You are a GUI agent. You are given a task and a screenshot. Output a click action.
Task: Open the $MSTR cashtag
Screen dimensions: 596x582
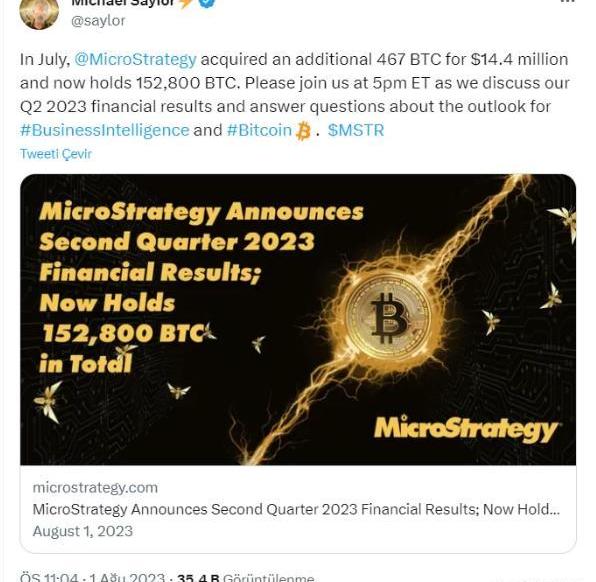point(356,130)
